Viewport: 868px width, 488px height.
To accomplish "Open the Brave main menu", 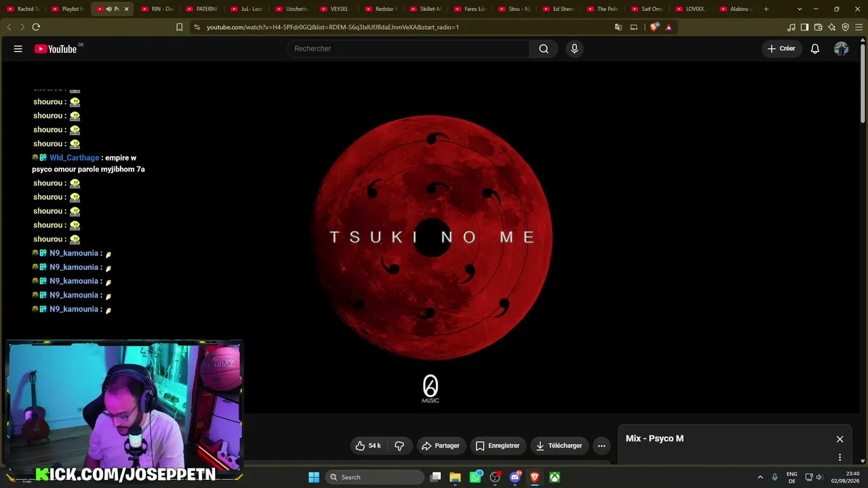I will [x=859, y=27].
